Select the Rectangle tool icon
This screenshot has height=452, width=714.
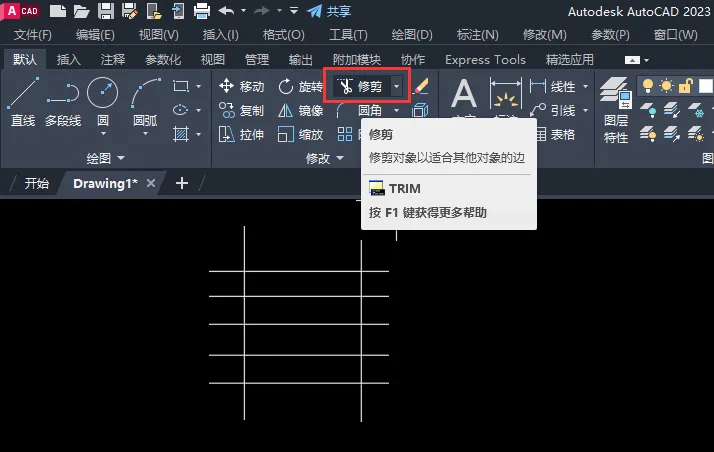[x=181, y=86]
